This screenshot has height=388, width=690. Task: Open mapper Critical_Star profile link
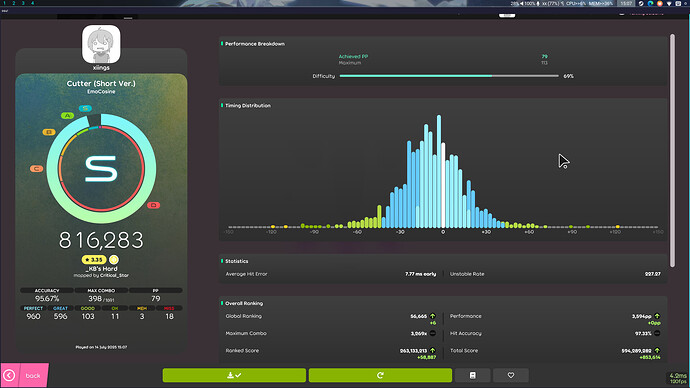click(114, 275)
